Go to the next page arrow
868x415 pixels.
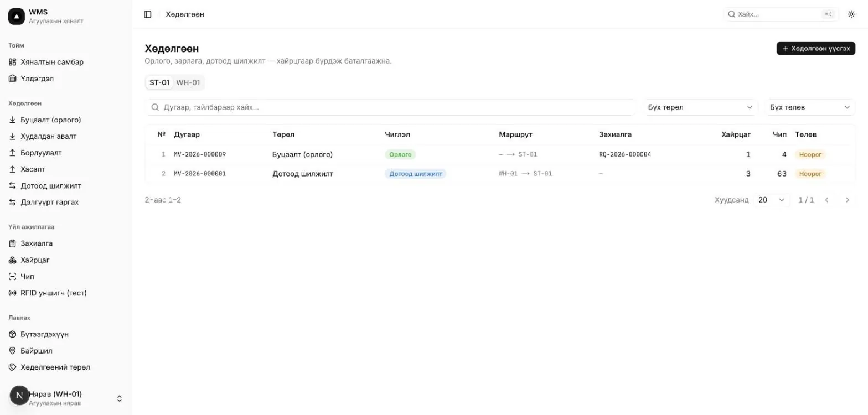coord(847,200)
